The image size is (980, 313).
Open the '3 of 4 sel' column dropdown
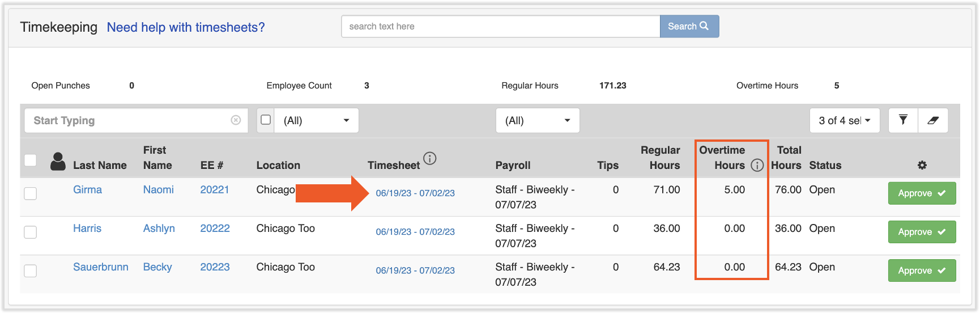click(844, 120)
